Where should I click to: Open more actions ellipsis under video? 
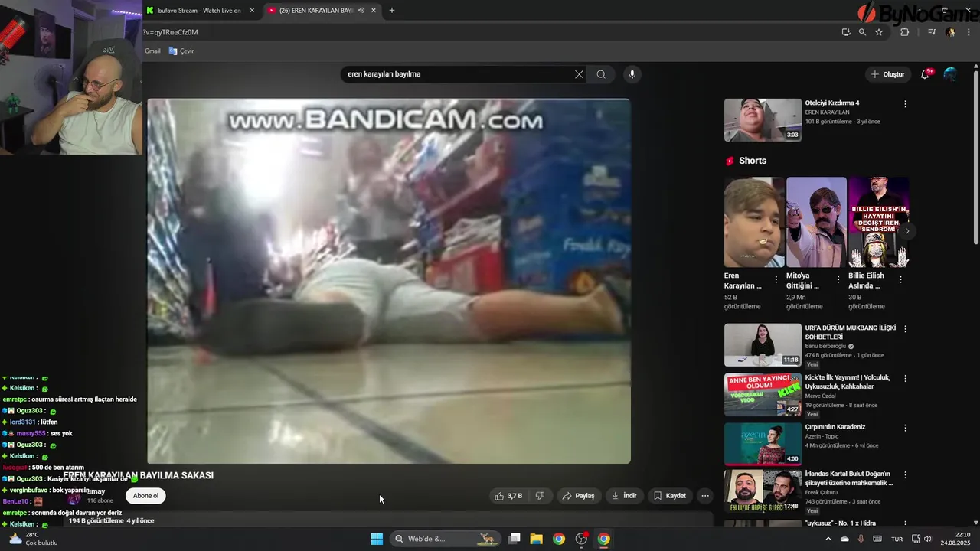pyautogui.click(x=705, y=496)
